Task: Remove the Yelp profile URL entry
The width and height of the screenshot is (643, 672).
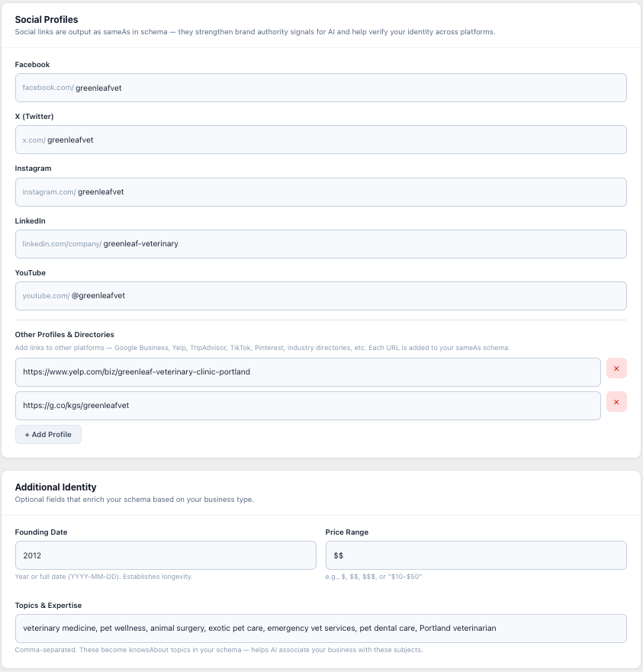Action: pyautogui.click(x=616, y=368)
